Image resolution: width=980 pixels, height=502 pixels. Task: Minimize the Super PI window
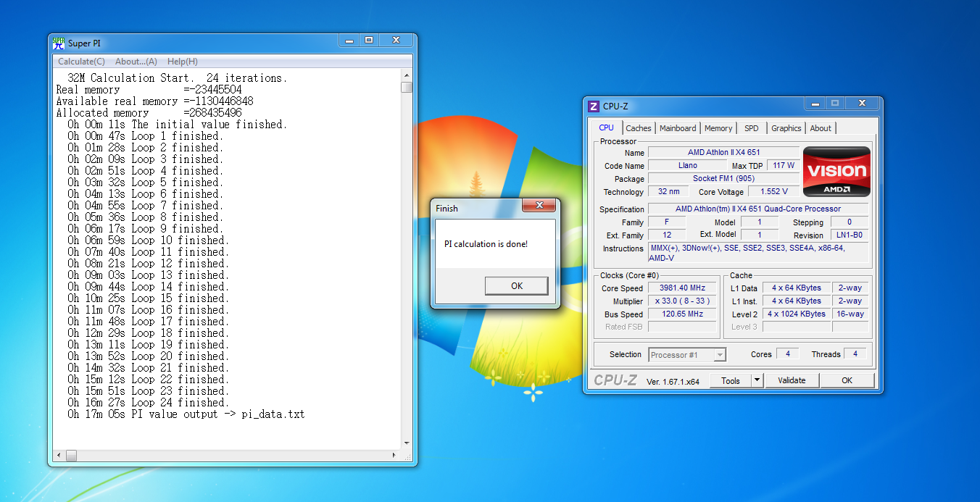349,41
